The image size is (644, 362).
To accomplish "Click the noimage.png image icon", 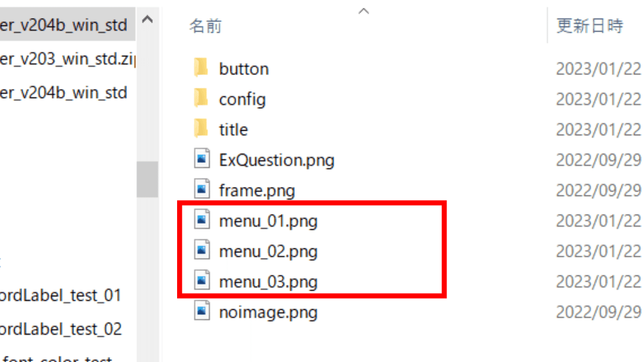I will (202, 311).
